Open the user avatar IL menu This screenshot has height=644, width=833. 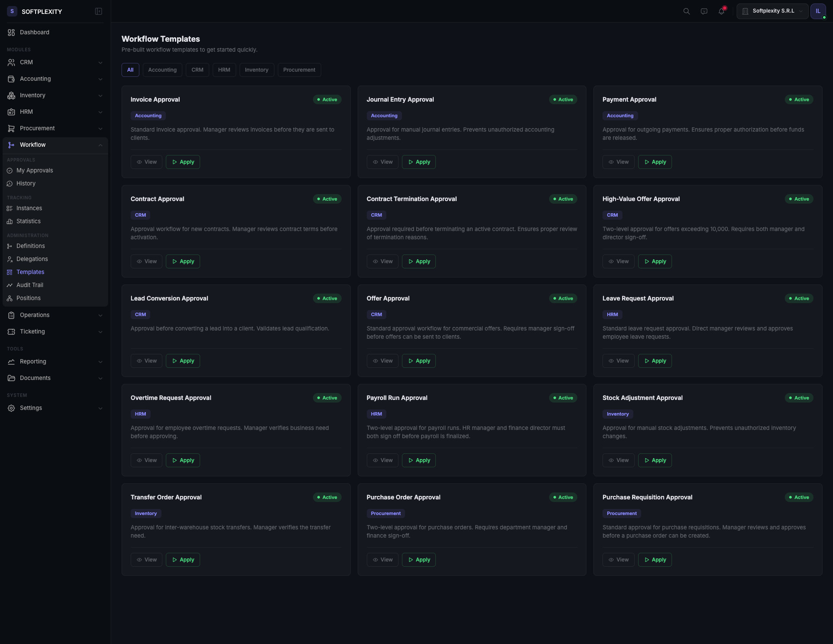819,11
